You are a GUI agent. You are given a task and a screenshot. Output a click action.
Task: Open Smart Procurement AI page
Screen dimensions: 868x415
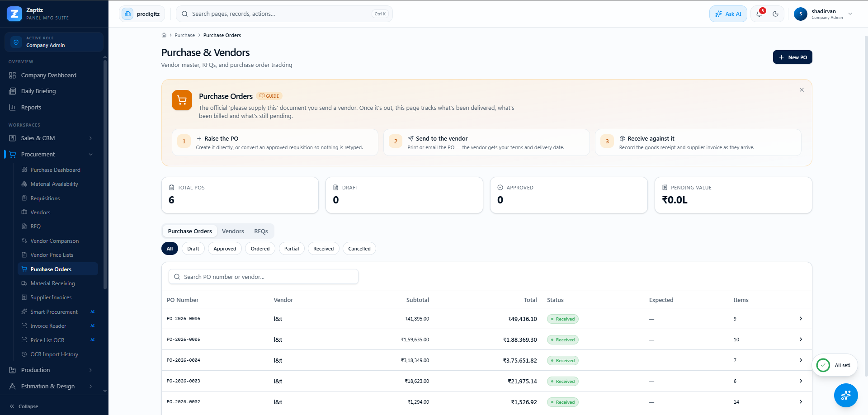pyautogui.click(x=58, y=312)
